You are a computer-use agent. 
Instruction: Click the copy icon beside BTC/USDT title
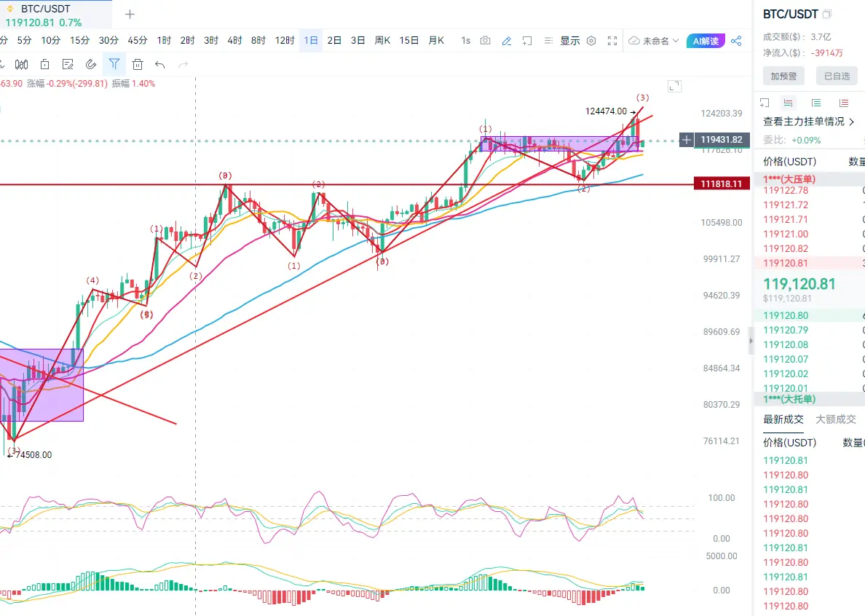826,14
